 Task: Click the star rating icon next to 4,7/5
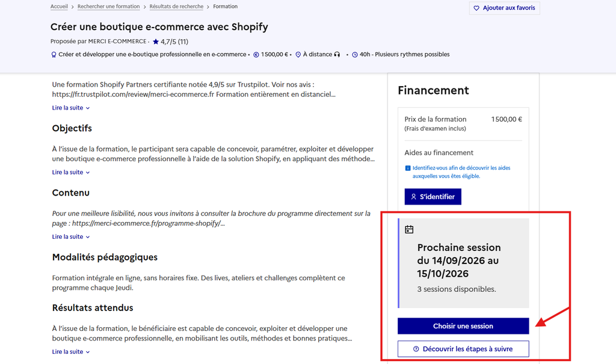[x=156, y=42]
